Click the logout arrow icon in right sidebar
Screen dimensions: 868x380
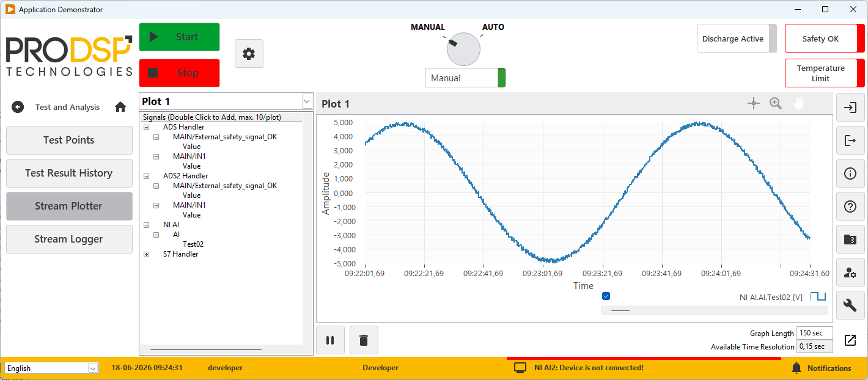(x=850, y=141)
